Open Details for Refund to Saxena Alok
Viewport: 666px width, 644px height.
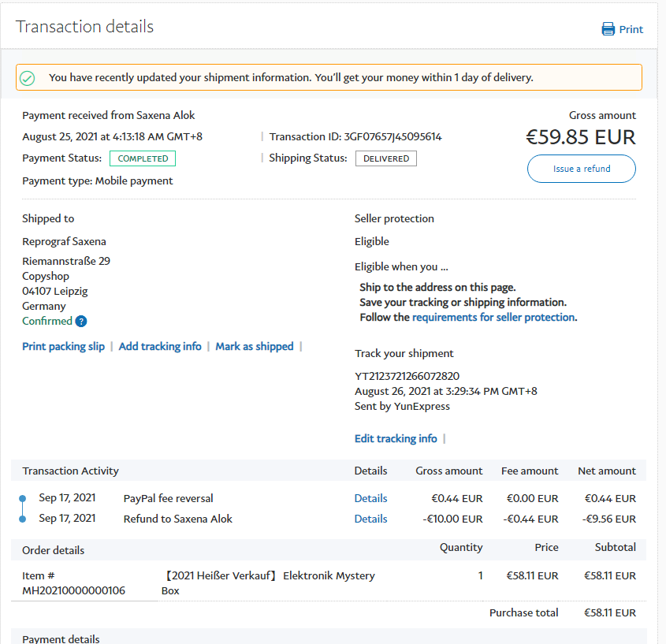[x=370, y=519]
